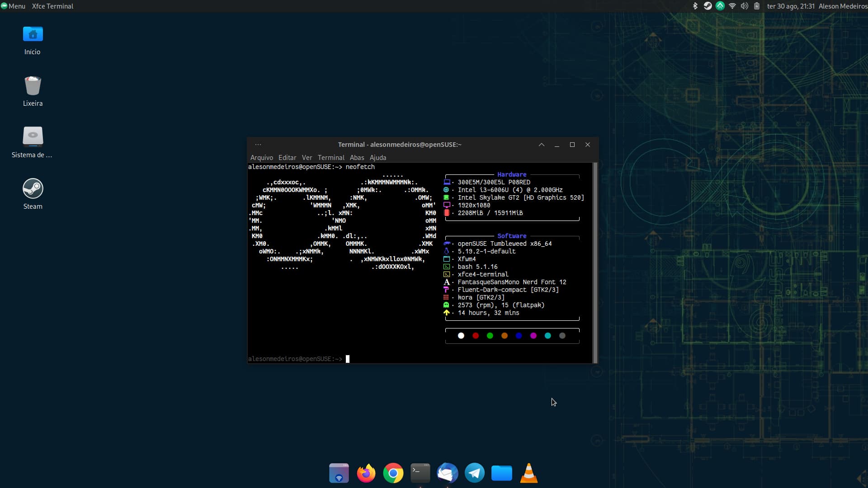The image size is (868, 488).
Task: Click the battery power tray icon
Action: pyautogui.click(x=757, y=6)
